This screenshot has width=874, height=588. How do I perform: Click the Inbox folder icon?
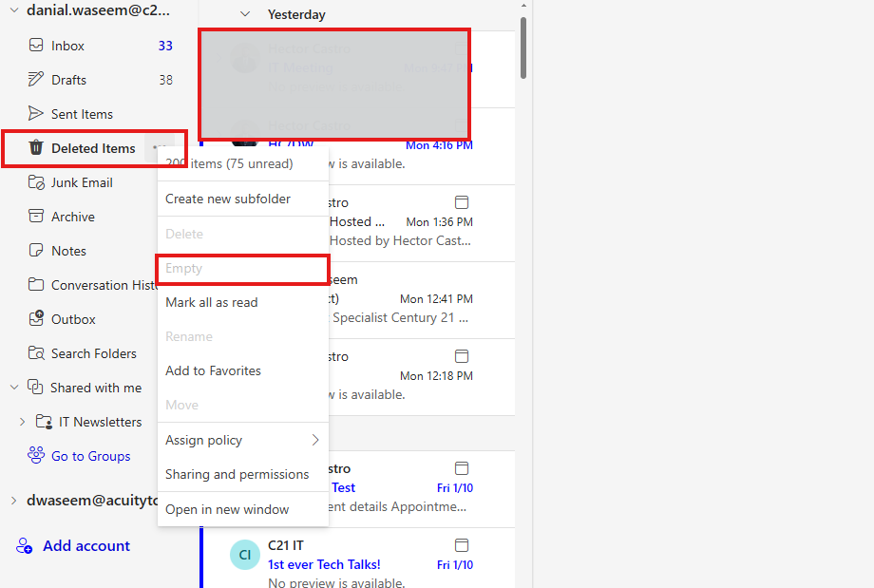click(x=36, y=46)
